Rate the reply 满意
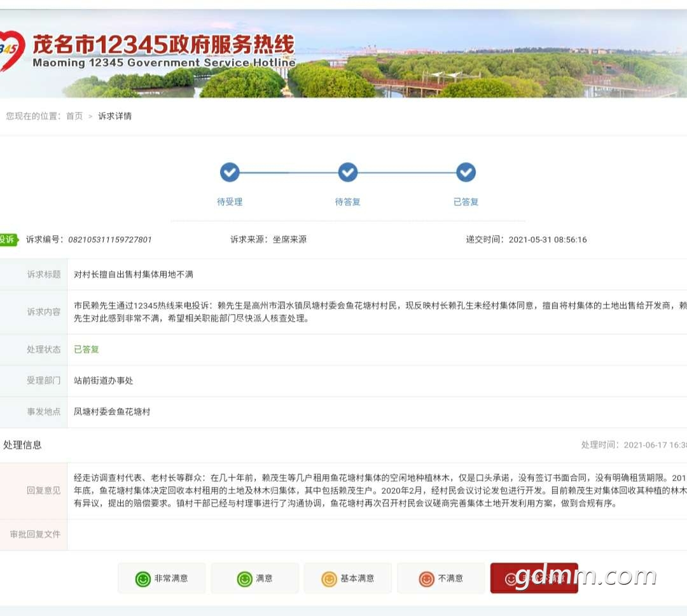This screenshot has width=687, height=616. pyautogui.click(x=254, y=578)
